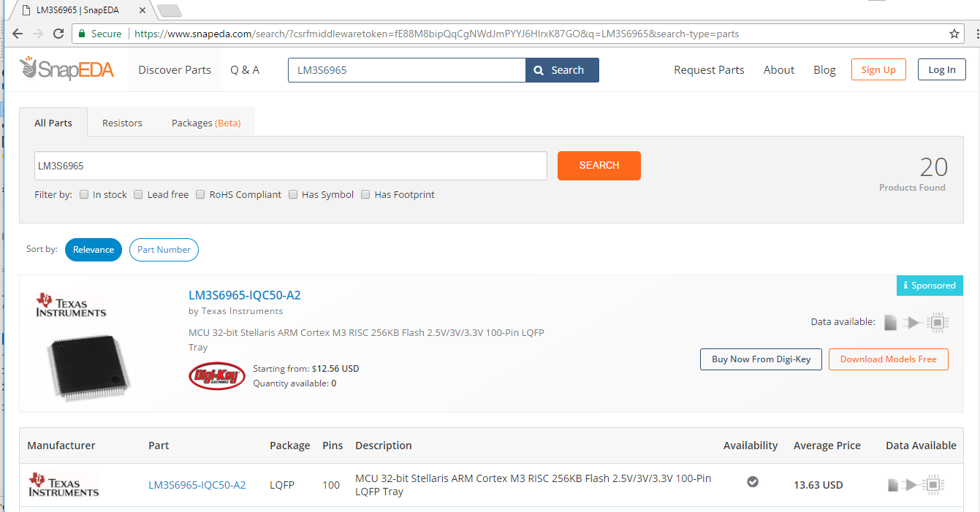Image resolution: width=980 pixels, height=512 pixels.
Task: Click the Data Available column header
Action: tap(921, 446)
